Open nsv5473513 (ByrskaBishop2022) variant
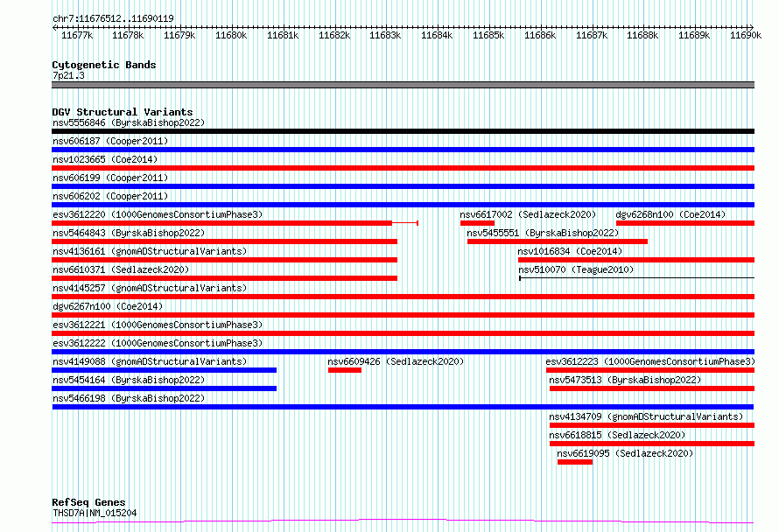 [x=625, y=380]
